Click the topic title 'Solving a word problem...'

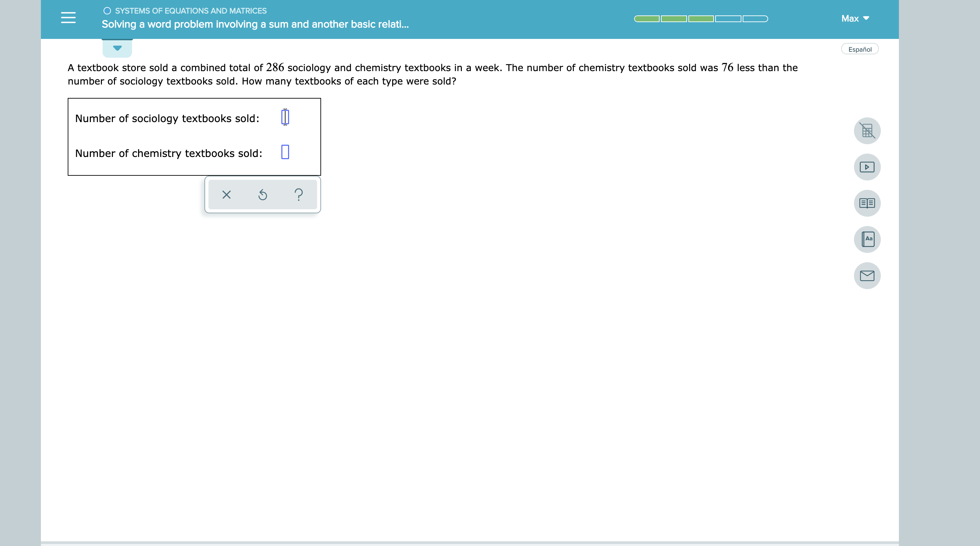click(255, 24)
